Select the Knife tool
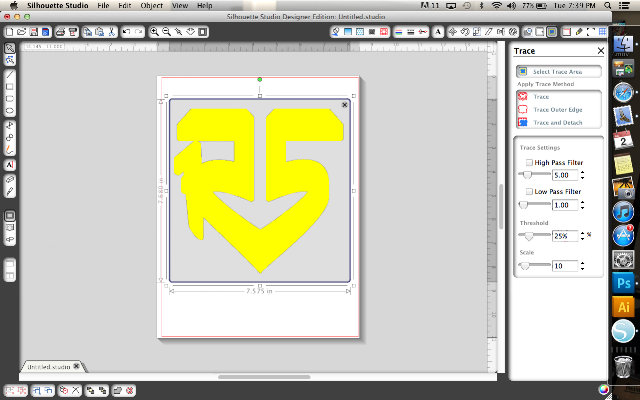Image resolution: width=640 pixels, height=400 pixels. click(10, 191)
